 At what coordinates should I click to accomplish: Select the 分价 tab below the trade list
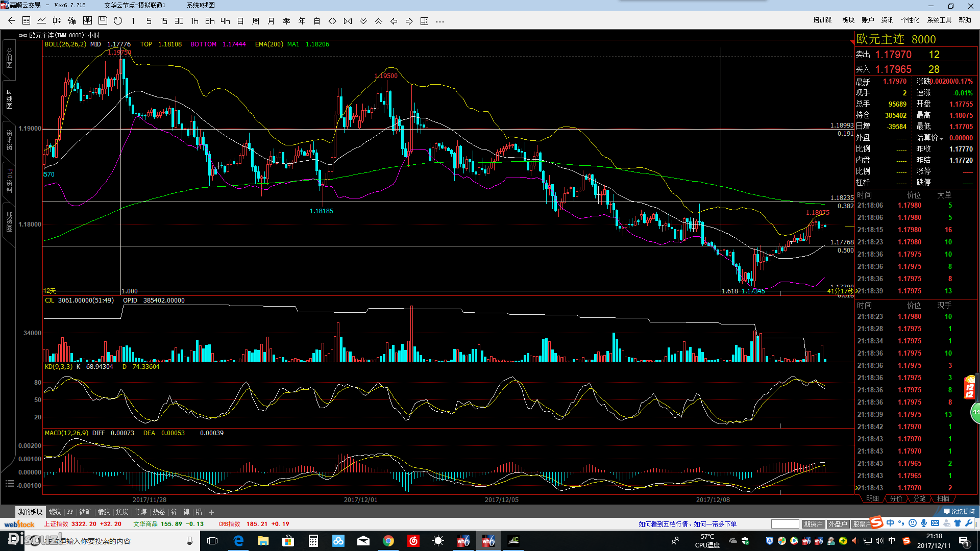pyautogui.click(x=896, y=498)
